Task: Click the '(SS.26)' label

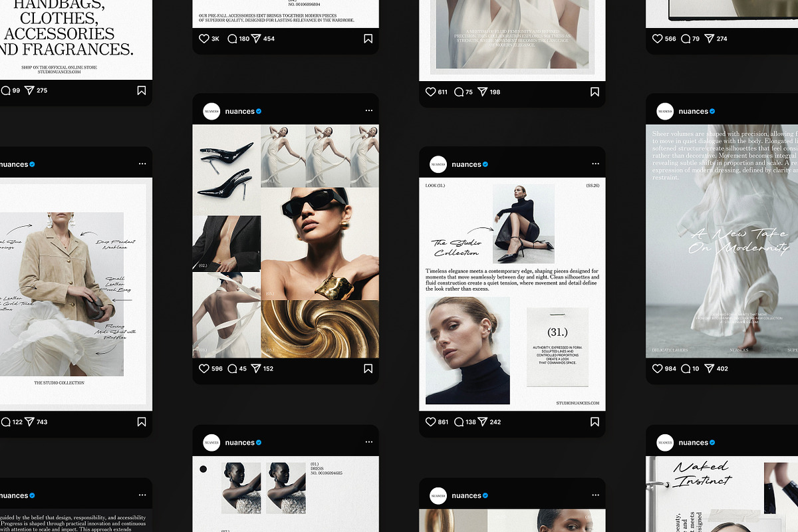Action: [x=592, y=186]
